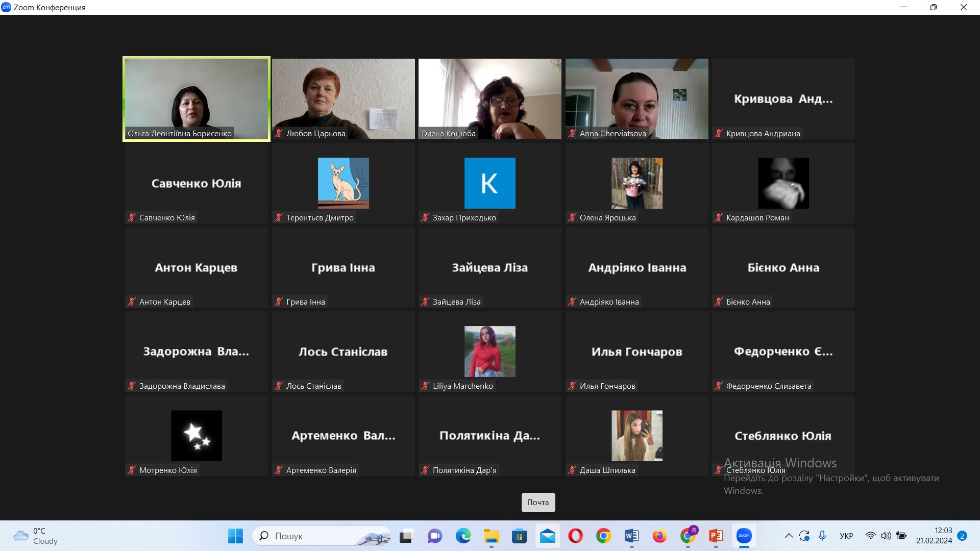
Task: Open File Explorer from taskbar
Action: pos(491,536)
